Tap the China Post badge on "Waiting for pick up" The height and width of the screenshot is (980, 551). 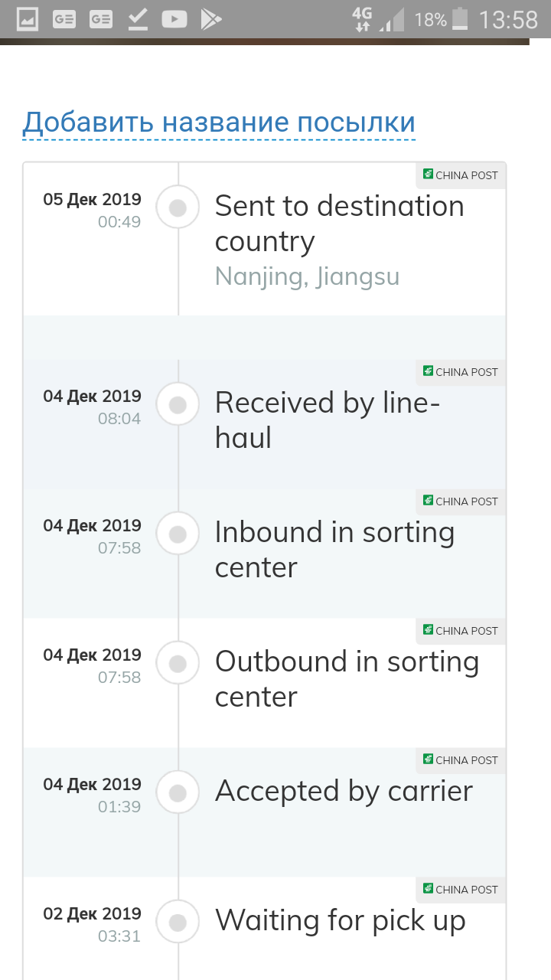tap(461, 890)
